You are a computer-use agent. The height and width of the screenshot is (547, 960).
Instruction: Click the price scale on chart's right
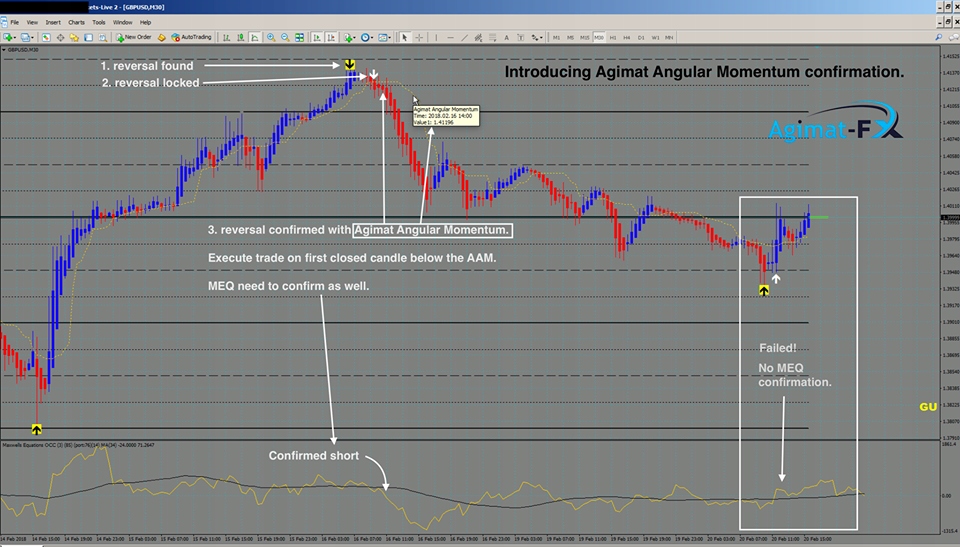tap(950, 245)
